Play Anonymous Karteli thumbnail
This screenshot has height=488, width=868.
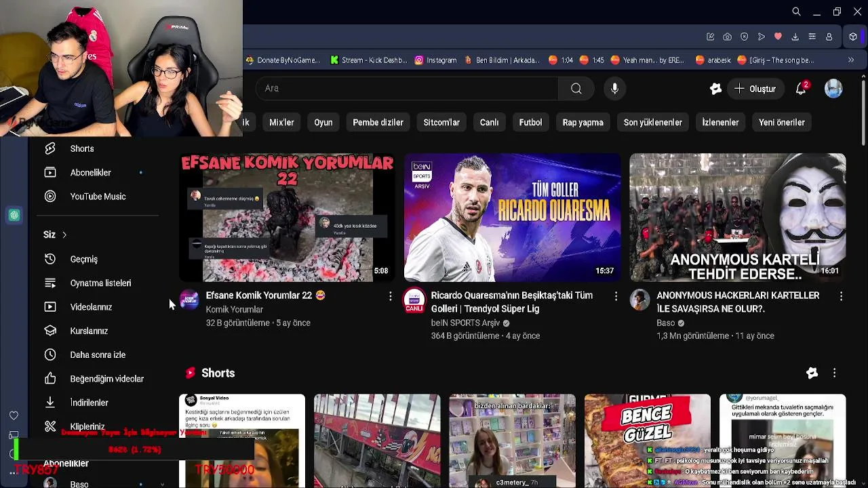point(738,217)
